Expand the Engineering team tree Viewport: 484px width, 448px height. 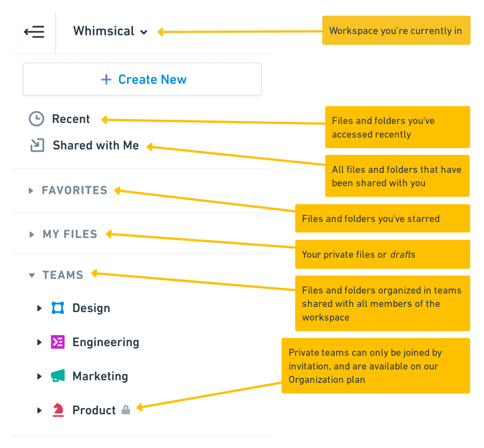(x=39, y=342)
